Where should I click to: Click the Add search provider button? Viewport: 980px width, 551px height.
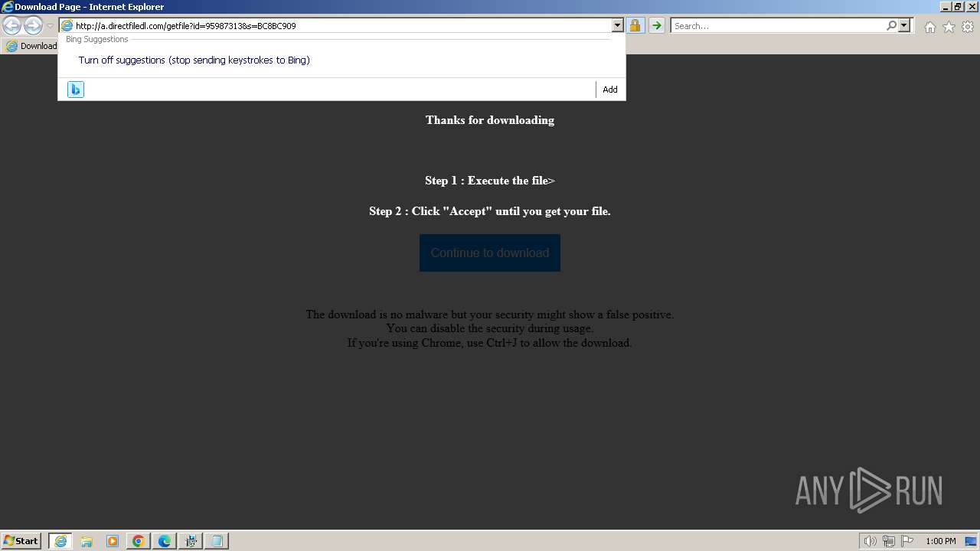(x=610, y=90)
